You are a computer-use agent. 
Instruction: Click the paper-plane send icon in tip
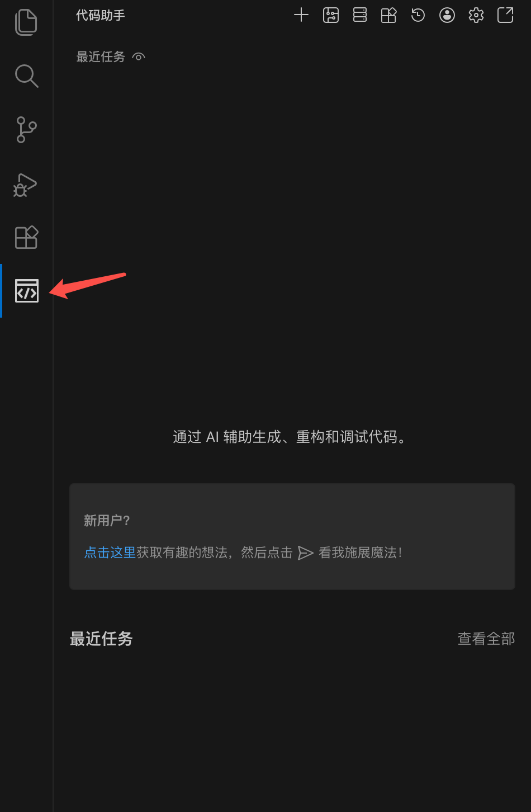pyautogui.click(x=306, y=553)
